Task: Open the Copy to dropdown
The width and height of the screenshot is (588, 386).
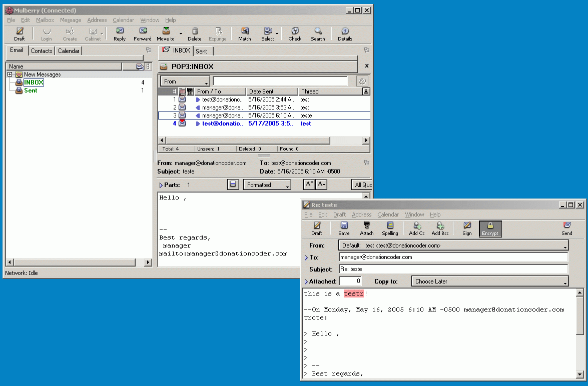Action: tap(490, 281)
